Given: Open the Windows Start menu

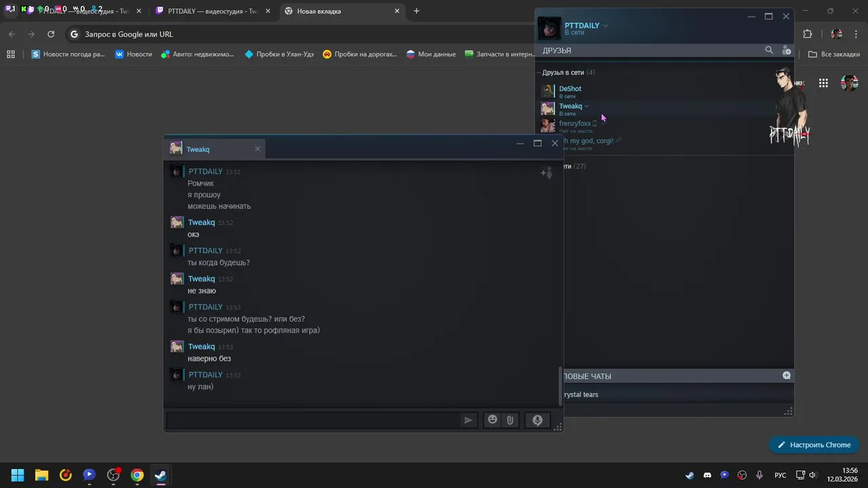Looking at the screenshot, I should pyautogui.click(x=18, y=475).
